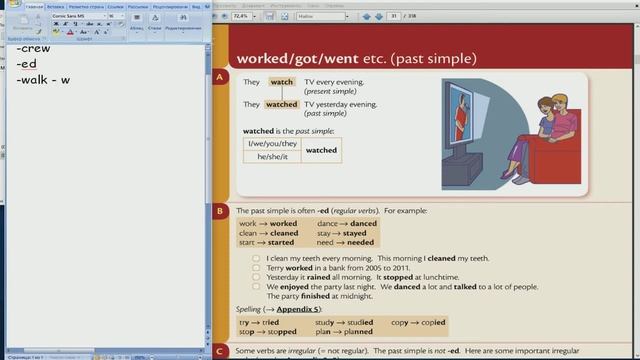Open the font color dropdown arrow
This screenshot has width=640, height=360.
pyautogui.click(x=76, y=32)
